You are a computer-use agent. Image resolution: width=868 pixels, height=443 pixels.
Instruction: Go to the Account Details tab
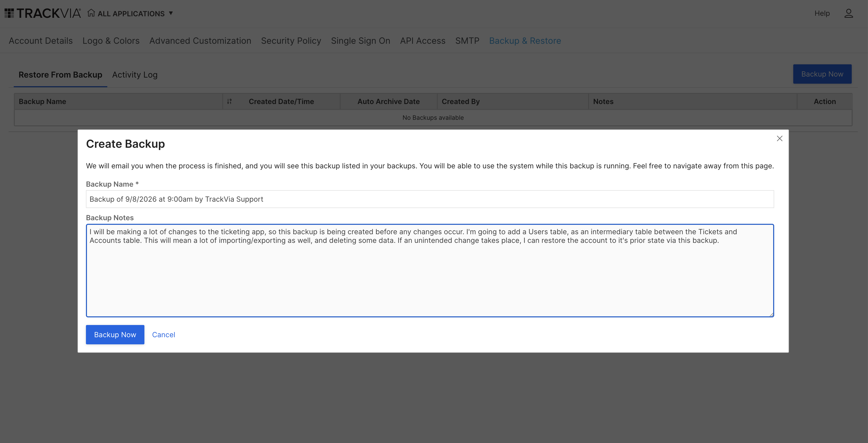41,41
